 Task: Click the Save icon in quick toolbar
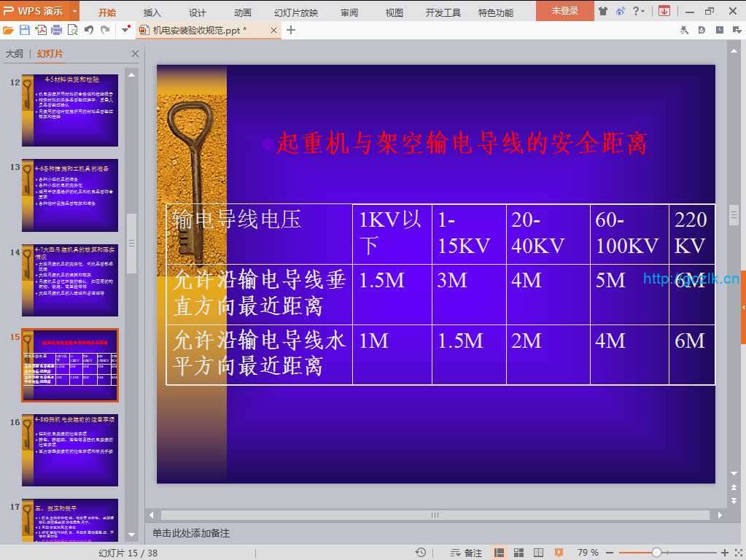point(25,30)
